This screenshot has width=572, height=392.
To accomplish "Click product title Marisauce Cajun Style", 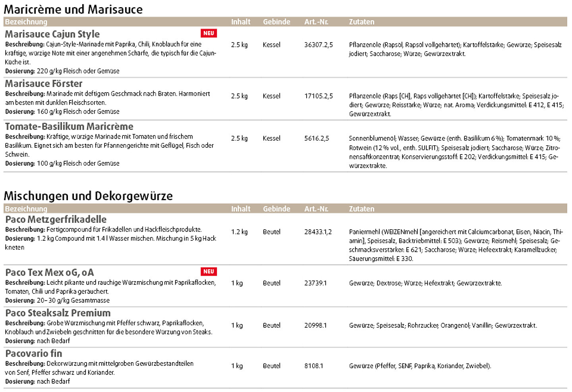I will 52,34.
